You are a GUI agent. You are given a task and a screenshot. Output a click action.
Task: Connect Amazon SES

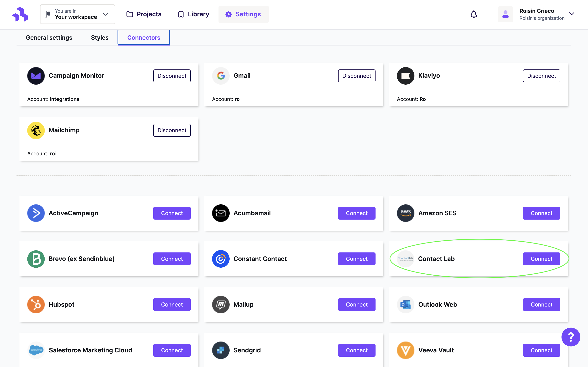coord(541,213)
